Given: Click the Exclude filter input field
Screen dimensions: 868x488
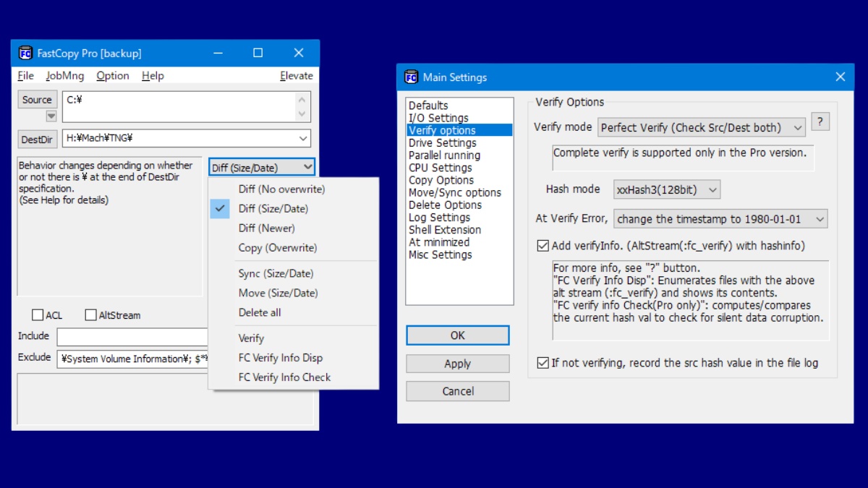Looking at the screenshot, I should click(x=132, y=359).
